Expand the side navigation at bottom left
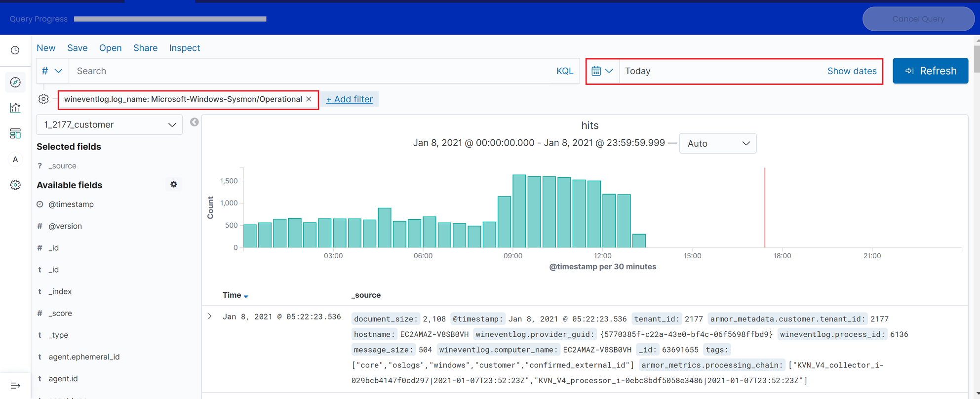The width and height of the screenshot is (980, 399). pyautogui.click(x=15, y=386)
